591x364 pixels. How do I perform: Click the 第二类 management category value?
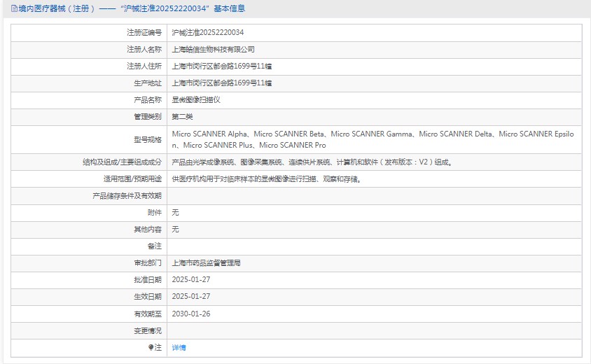[x=182, y=117]
